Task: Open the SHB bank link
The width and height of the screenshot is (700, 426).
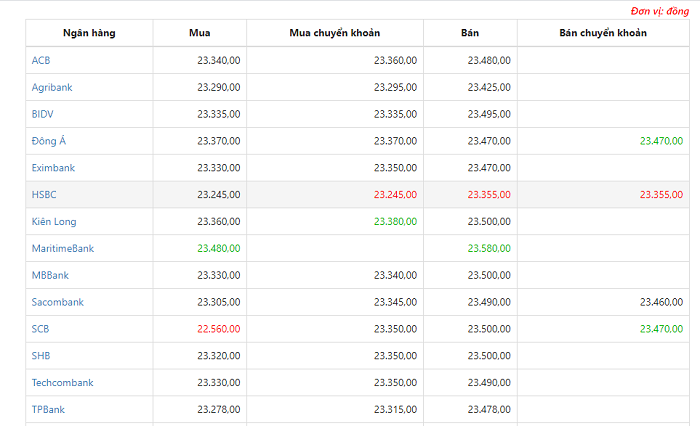Action: click(x=41, y=355)
